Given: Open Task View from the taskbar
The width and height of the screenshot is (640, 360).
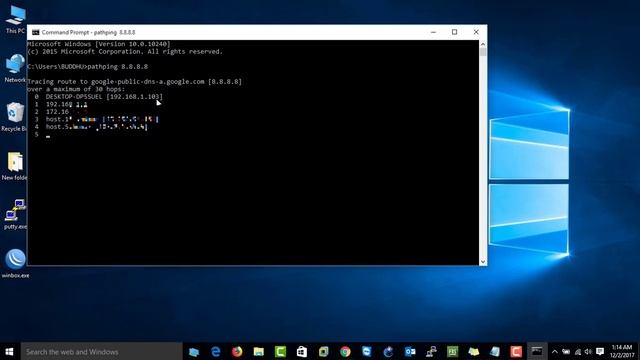Looking at the screenshot, I should [194, 351].
